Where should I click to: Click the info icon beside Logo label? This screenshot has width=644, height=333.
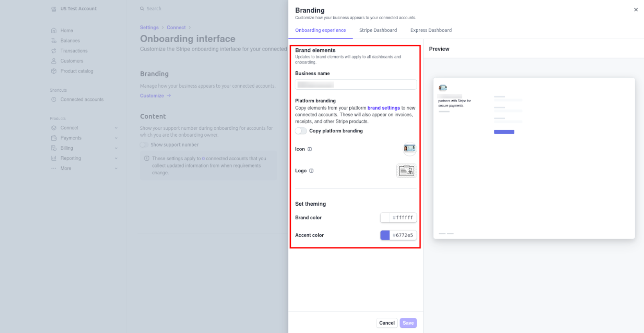tap(311, 171)
